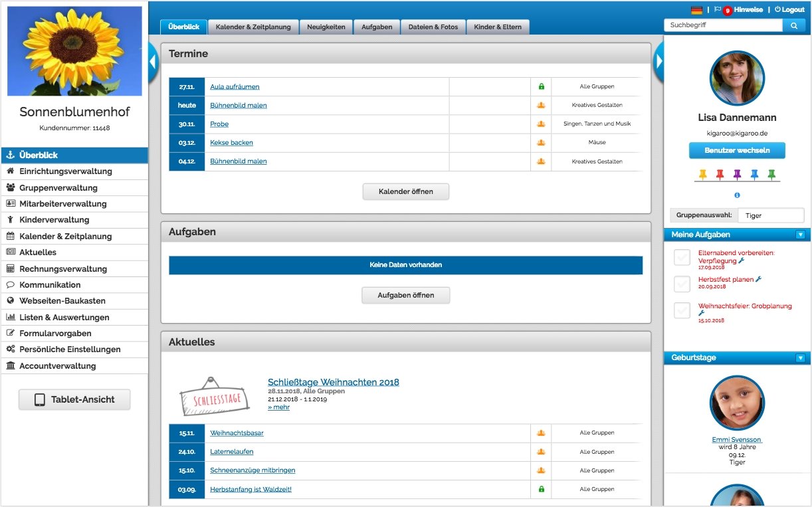
Task: Click wrench icon under Weihnachtsfeier: Grobplanung
Action: coord(701,313)
